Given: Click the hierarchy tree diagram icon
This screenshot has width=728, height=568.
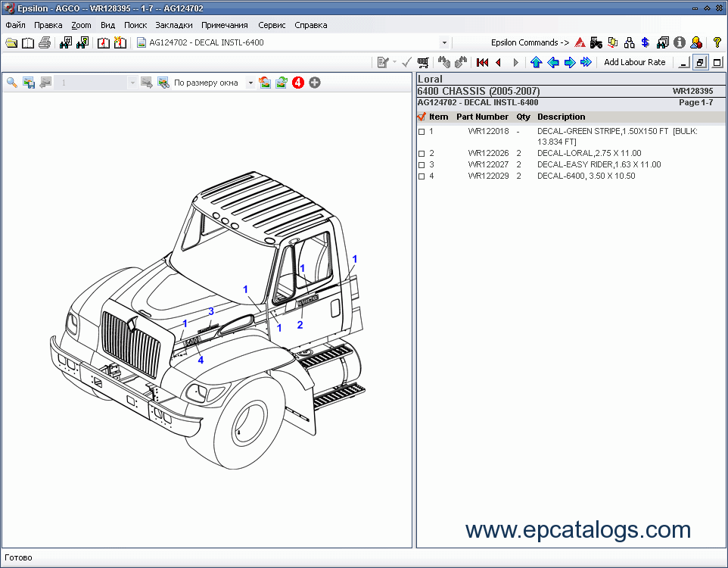Looking at the screenshot, I should click(629, 42).
